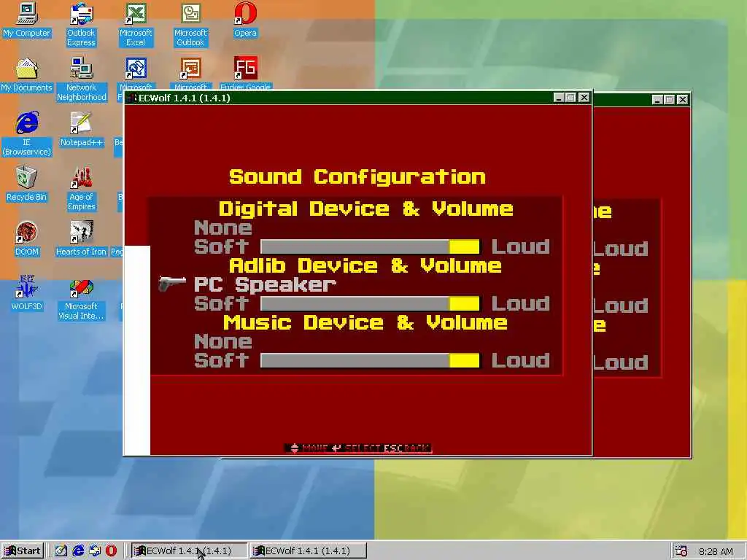Launch the WOLF3D desktop shortcut
Image resolution: width=747 pixels, height=560 pixels.
[x=27, y=293]
